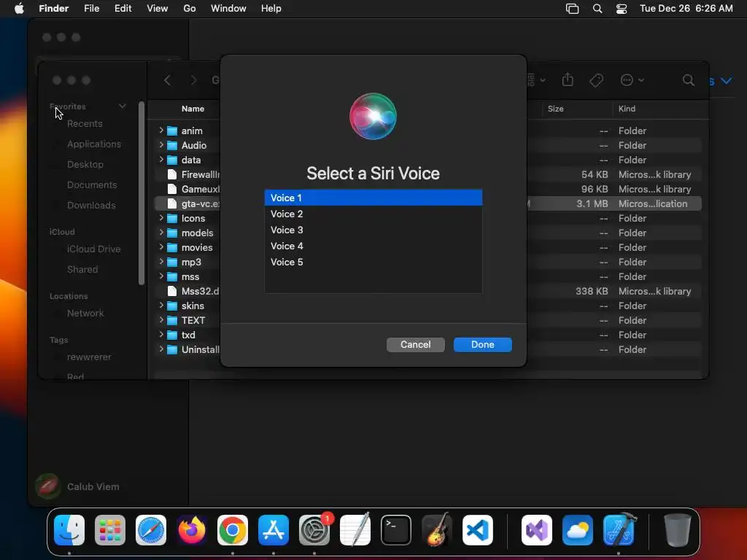Open iCloud Drive in the sidebar
747x560 pixels.
click(93, 249)
